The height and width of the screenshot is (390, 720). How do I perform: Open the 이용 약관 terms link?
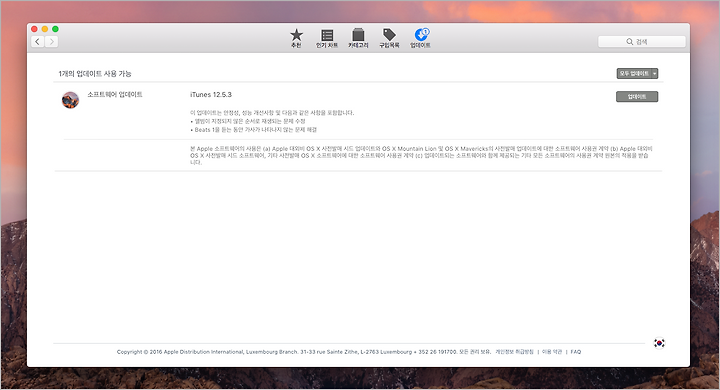point(552,352)
